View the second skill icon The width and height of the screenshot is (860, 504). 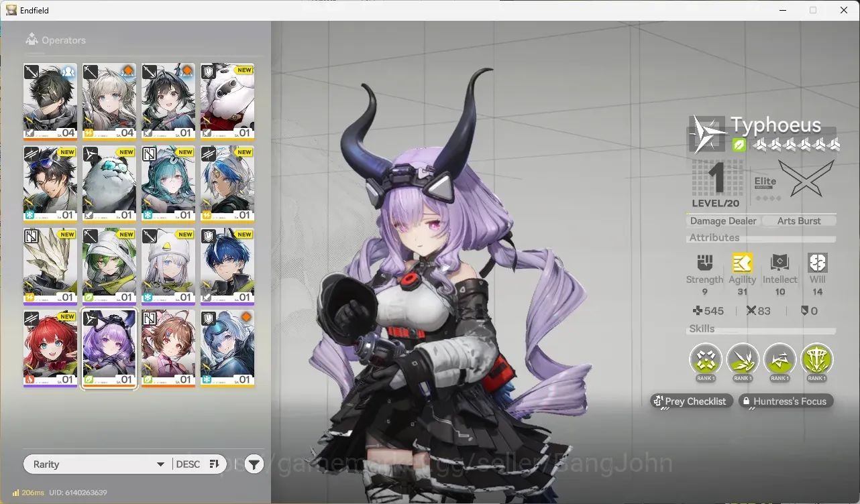(x=743, y=360)
